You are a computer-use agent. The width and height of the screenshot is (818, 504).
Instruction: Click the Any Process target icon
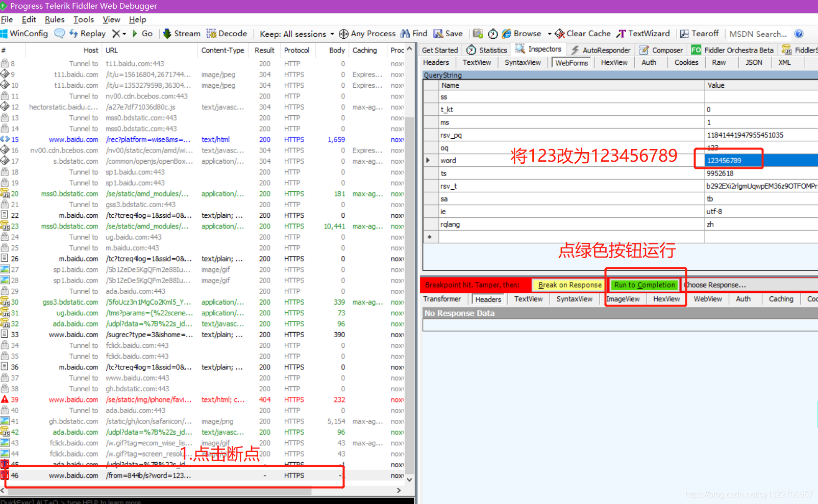point(343,34)
